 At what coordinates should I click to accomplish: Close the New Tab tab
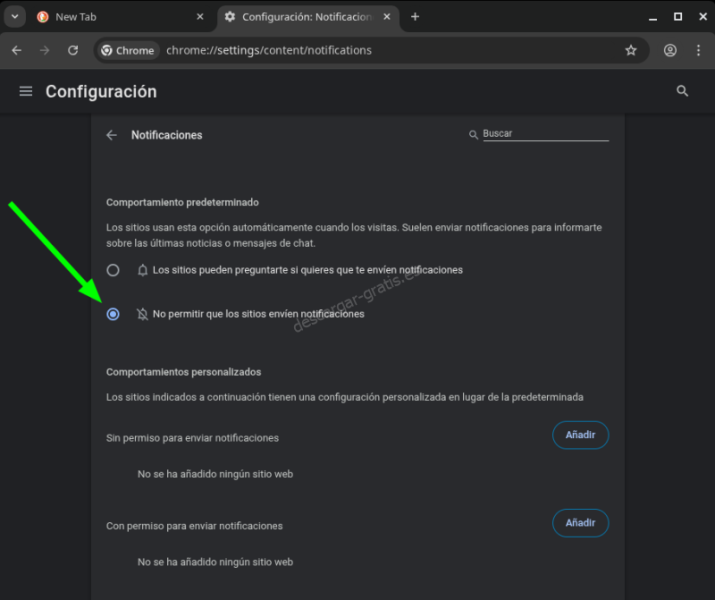point(200,17)
